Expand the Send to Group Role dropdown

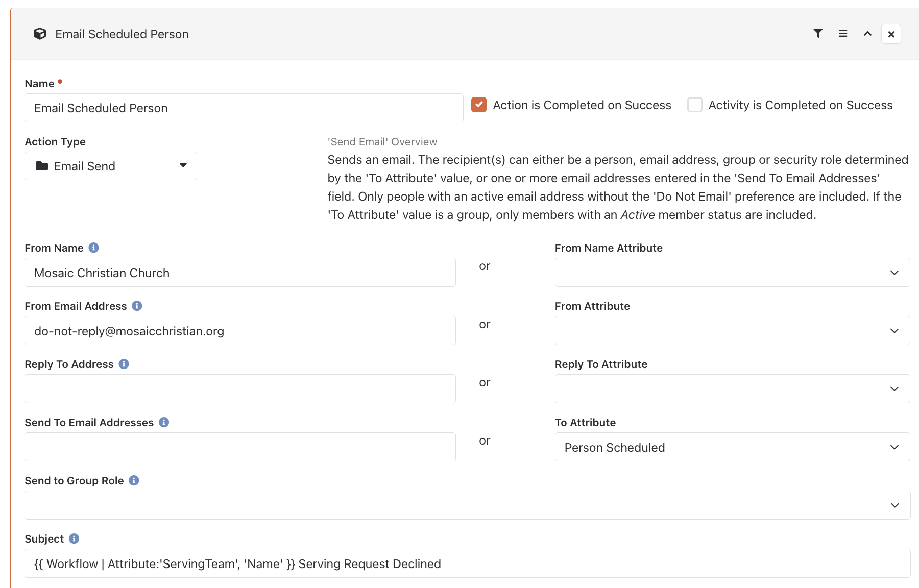[467, 505]
